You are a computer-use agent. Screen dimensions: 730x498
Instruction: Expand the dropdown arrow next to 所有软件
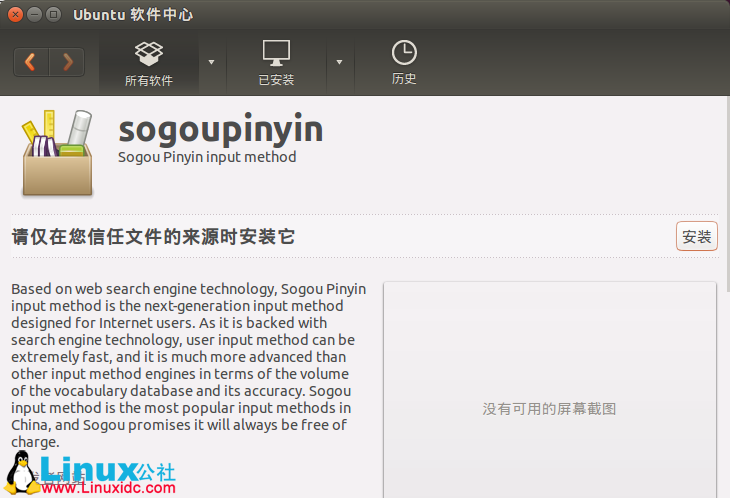coord(211,62)
